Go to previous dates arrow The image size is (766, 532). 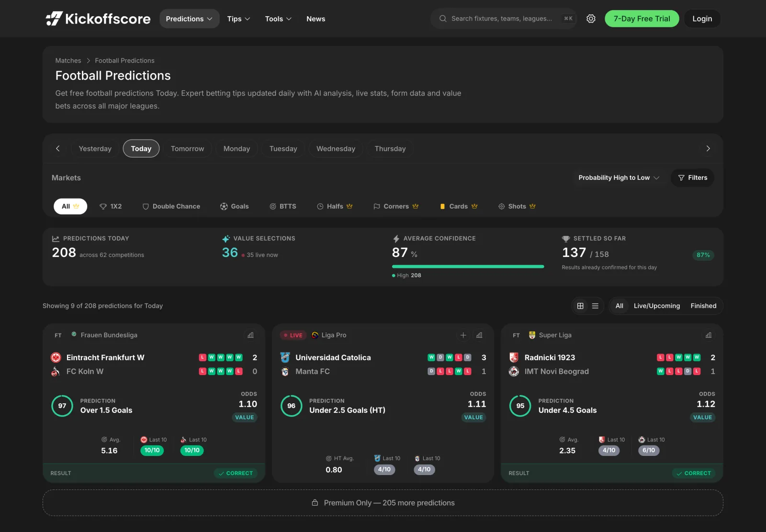tap(58, 149)
